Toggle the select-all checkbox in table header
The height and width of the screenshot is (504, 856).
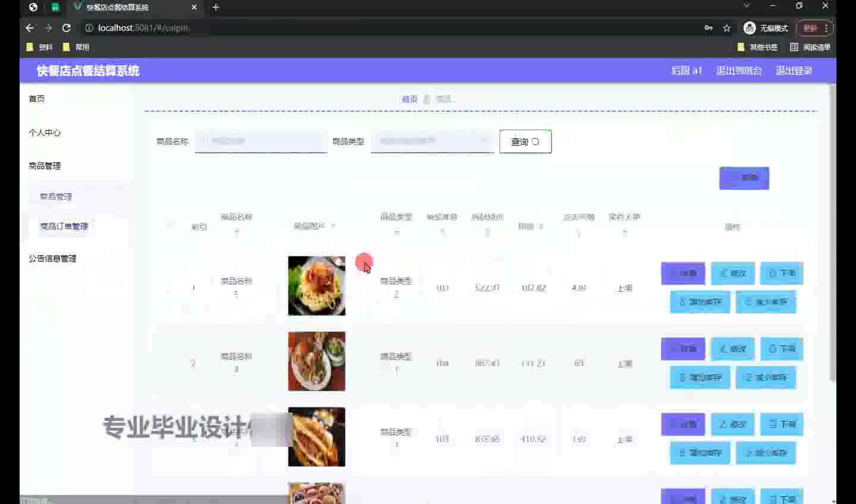[171, 225]
